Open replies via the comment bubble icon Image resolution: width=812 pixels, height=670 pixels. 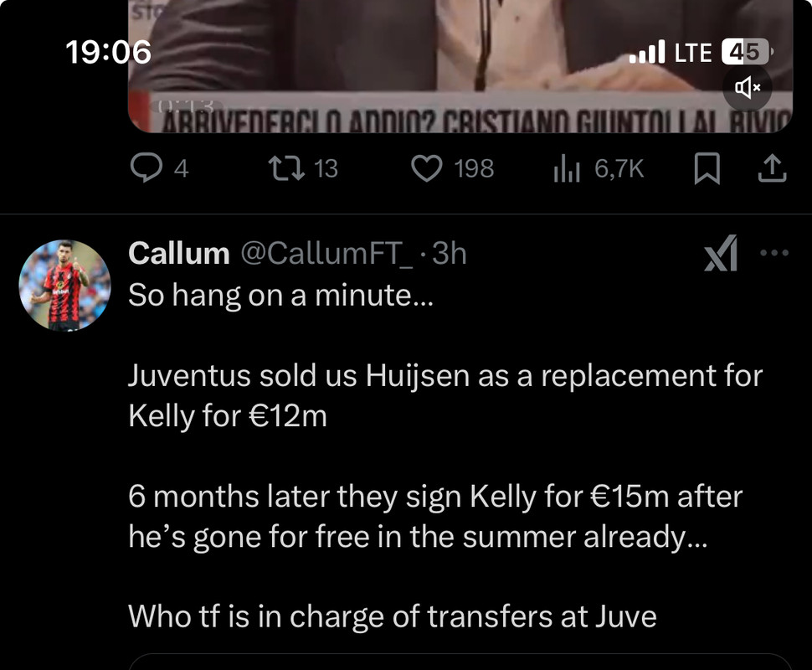click(x=146, y=168)
